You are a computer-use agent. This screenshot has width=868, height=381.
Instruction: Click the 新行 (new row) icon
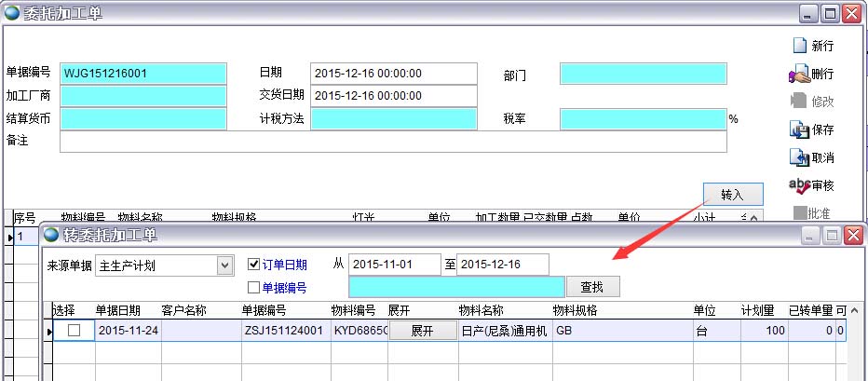coord(798,46)
